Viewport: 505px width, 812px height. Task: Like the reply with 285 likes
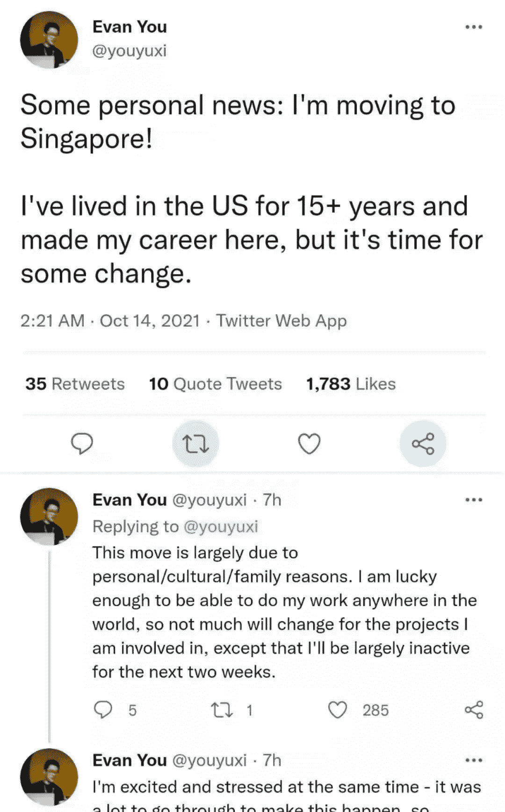click(x=338, y=710)
